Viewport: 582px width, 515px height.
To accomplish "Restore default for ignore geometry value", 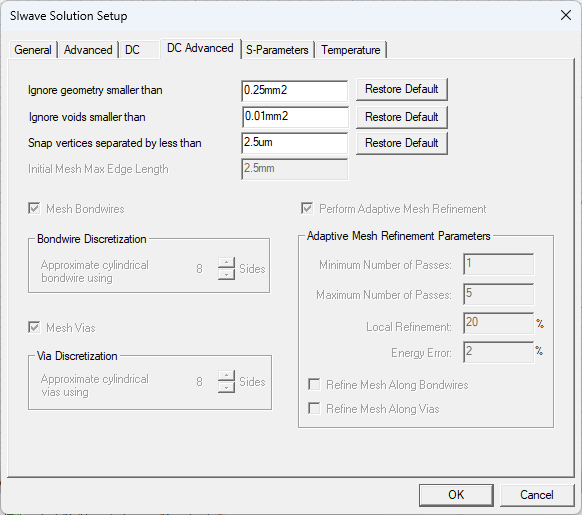I will point(402,89).
